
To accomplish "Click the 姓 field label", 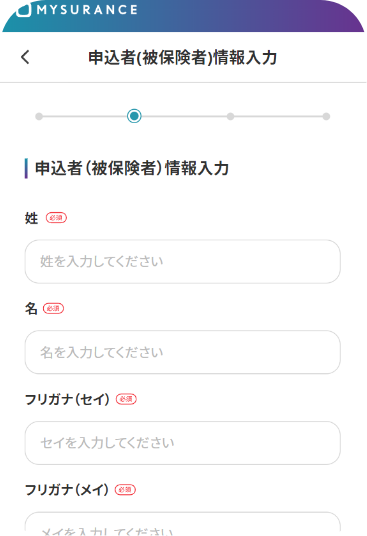I will click(x=31, y=218).
